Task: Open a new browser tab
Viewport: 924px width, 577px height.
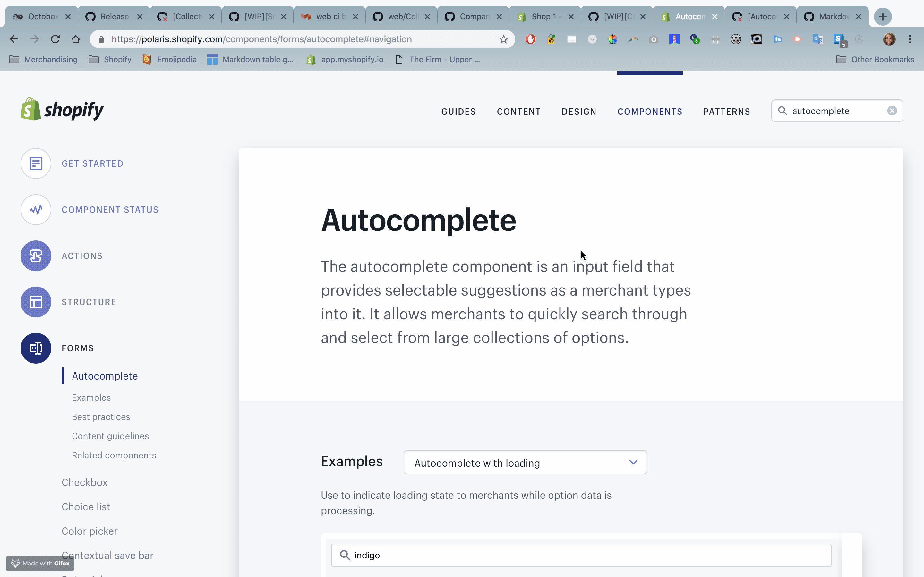Action: [882, 16]
